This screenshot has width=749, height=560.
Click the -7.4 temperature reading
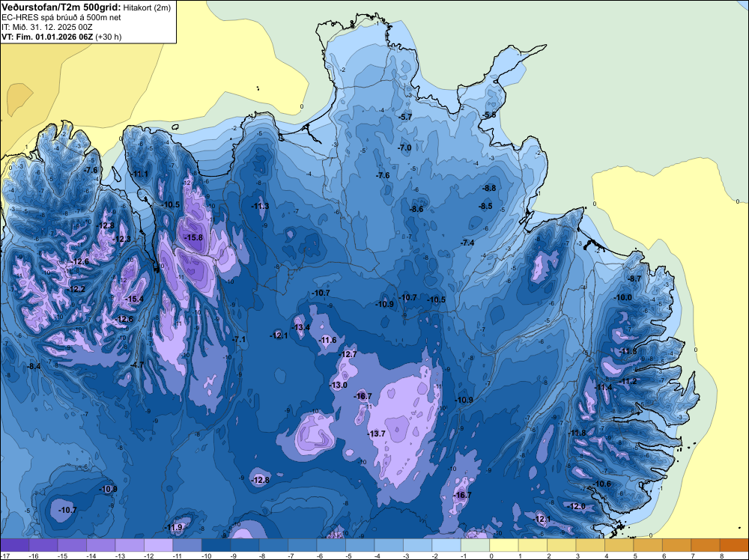tap(467, 243)
